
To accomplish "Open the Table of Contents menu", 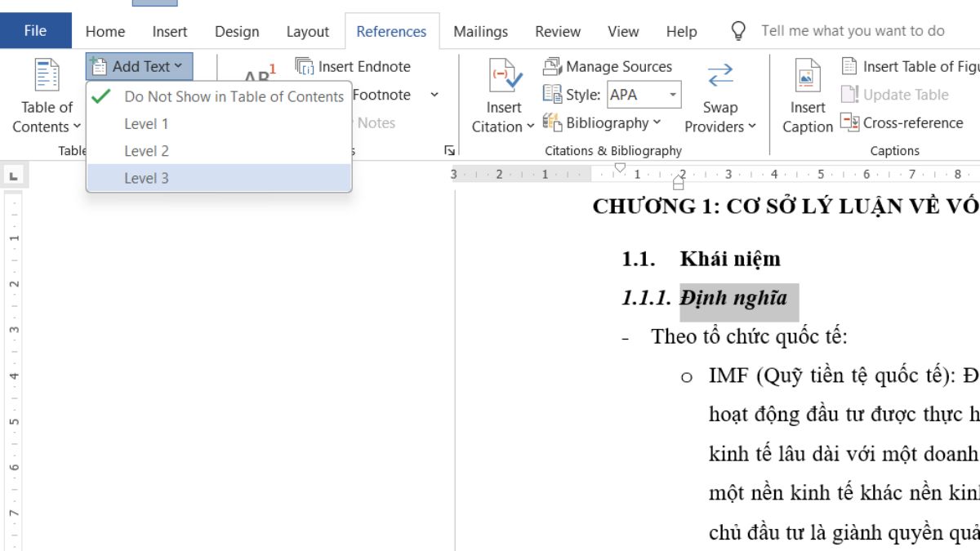I will point(47,96).
